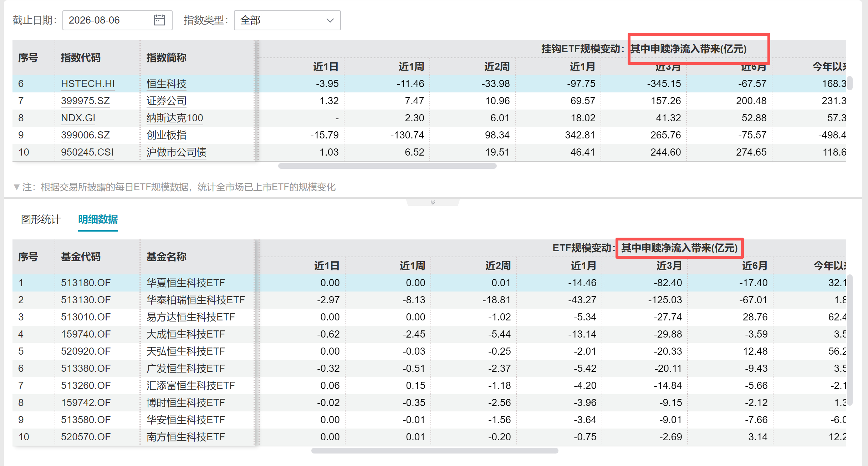Sort lower table by 近6月 column
868x466 pixels.
(755, 265)
